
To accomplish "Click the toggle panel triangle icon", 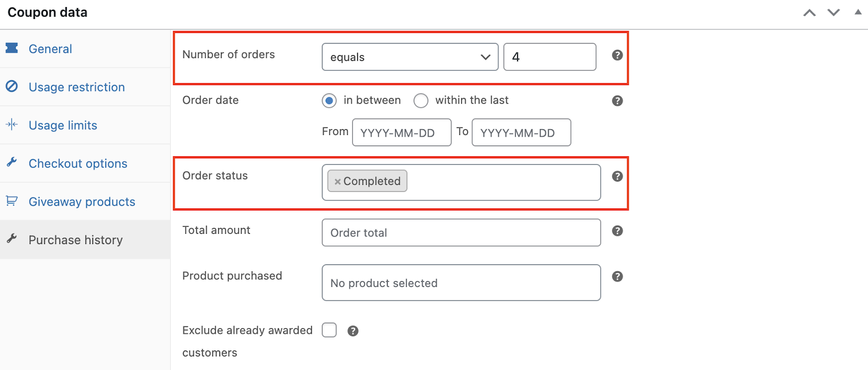I will point(858,12).
